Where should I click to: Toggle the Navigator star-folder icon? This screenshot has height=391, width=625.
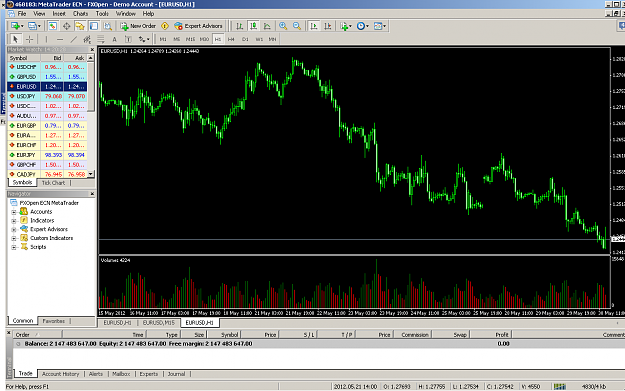pyautogui.click(x=80, y=26)
